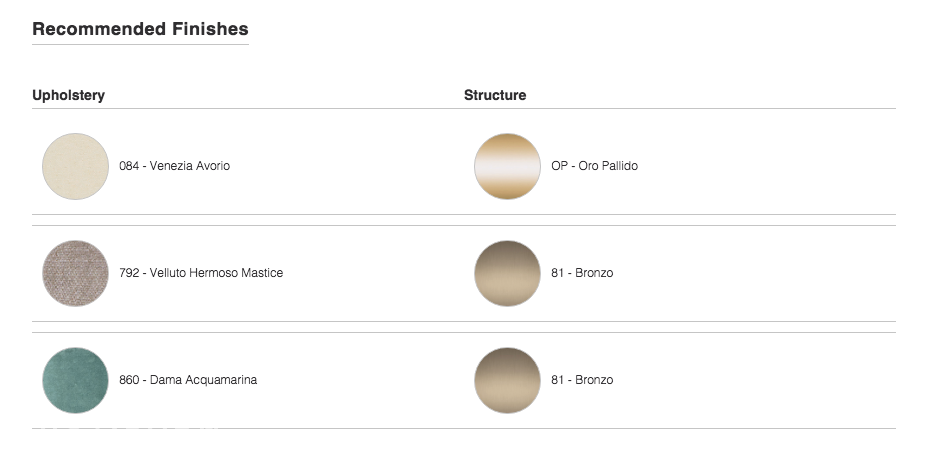Click the 'OP - Oro Pallido' label
The width and height of the screenshot is (938, 464).
coord(595,166)
